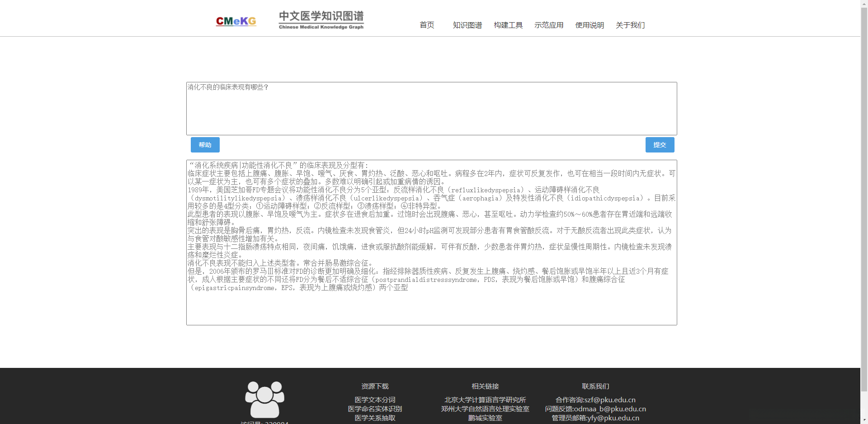The image size is (868, 424).
Task: Open the 首页 menu item
Action: pos(426,25)
